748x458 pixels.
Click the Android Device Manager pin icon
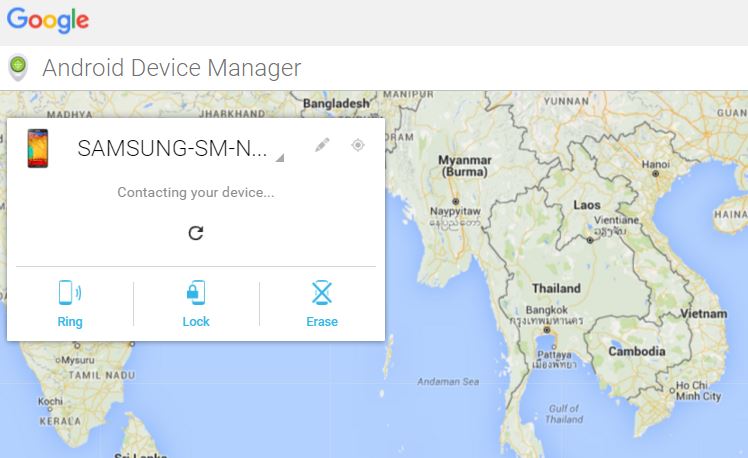coord(18,67)
